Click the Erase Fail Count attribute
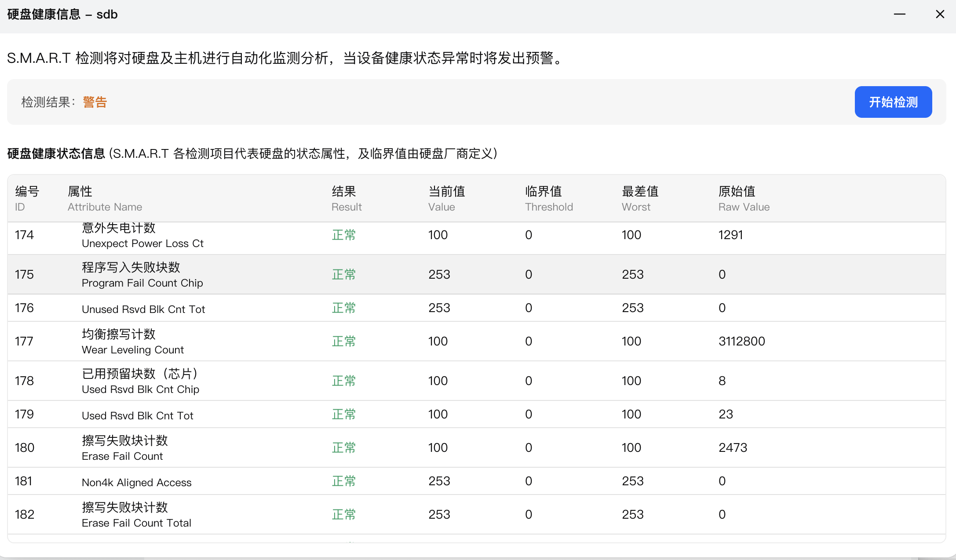956x560 pixels. pos(122,456)
